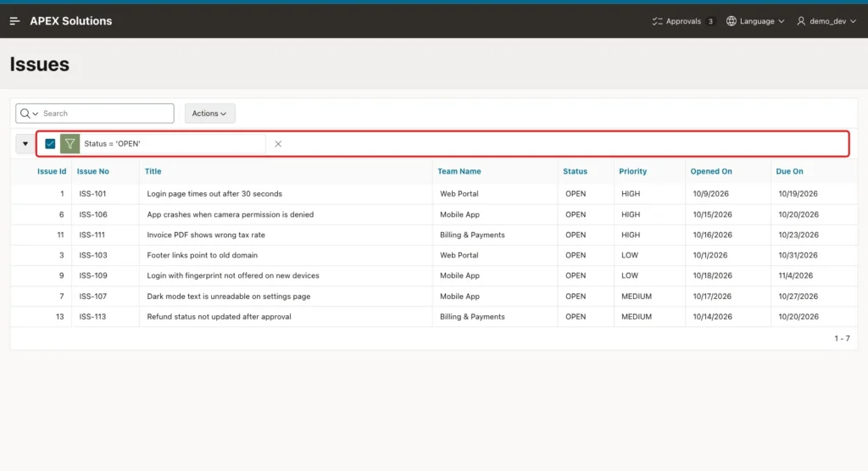The width and height of the screenshot is (868, 471).
Task: Open search column selector chevron
Action: pyautogui.click(x=36, y=114)
